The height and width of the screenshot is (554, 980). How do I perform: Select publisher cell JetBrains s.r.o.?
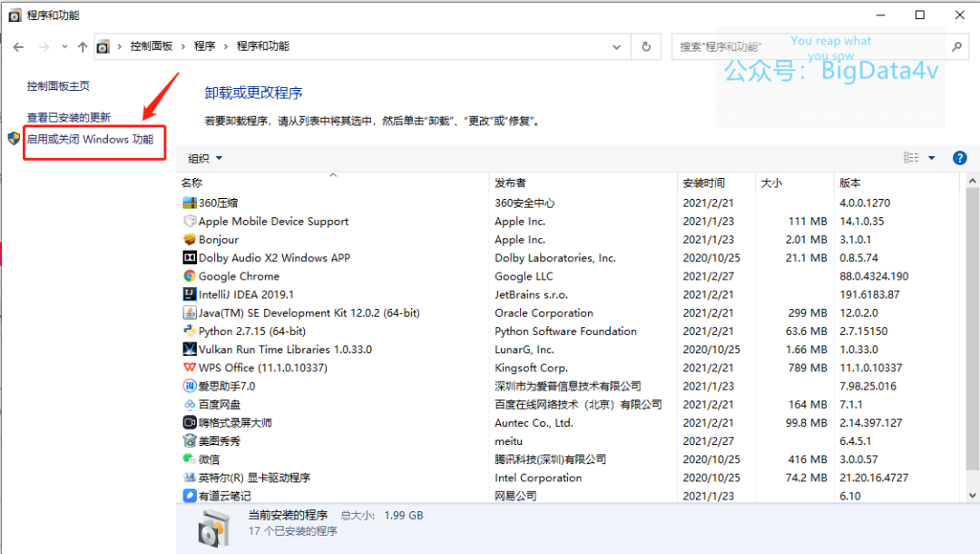coord(532,294)
